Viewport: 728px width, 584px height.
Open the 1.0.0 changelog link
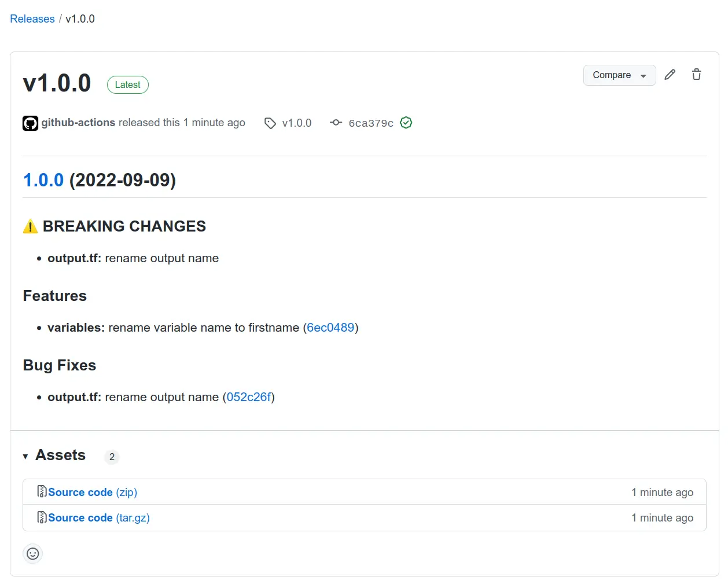[43, 180]
